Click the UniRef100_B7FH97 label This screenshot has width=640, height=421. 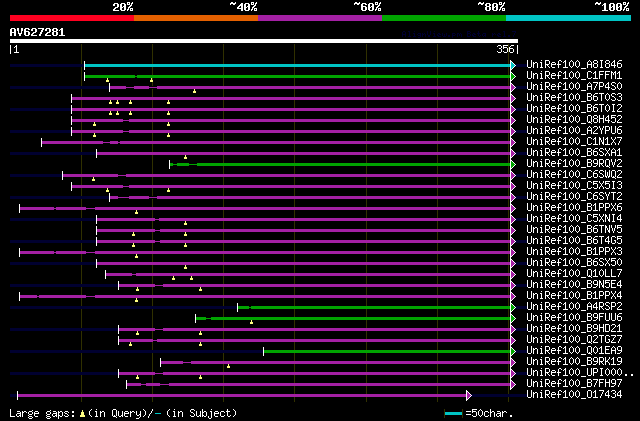(x=574, y=384)
